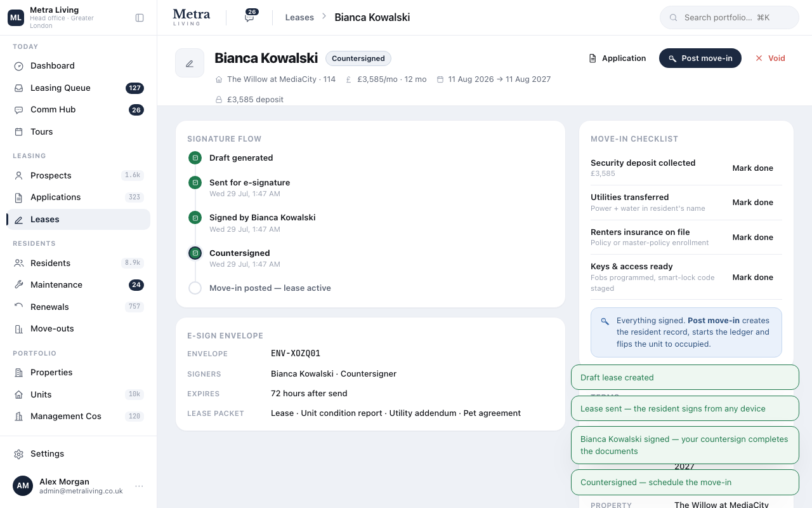This screenshot has width=812, height=508.
Task: Click the Application button
Action: [x=617, y=58]
